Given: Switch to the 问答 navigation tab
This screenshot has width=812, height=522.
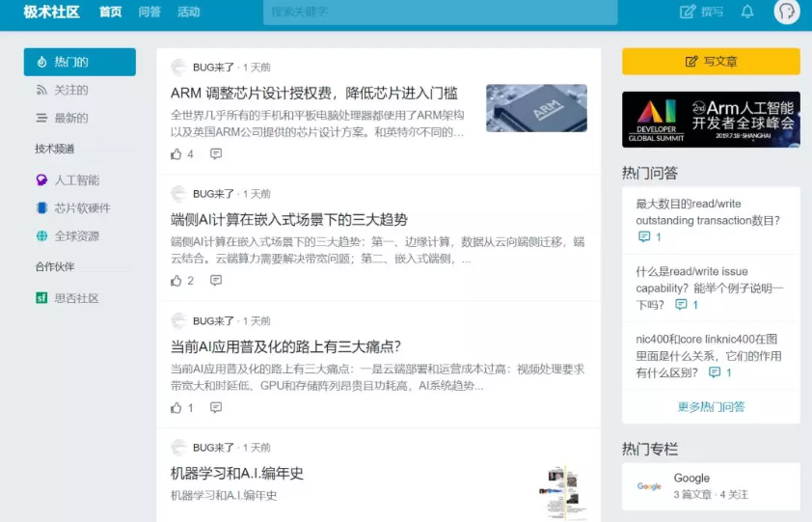Looking at the screenshot, I should point(149,12).
